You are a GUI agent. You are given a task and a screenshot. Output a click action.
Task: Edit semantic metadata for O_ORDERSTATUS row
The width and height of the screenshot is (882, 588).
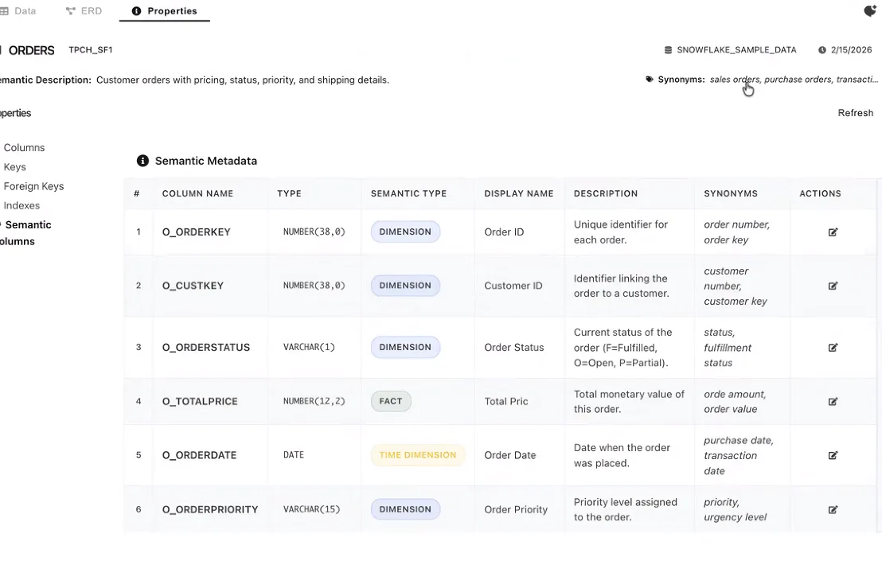point(833,348)
